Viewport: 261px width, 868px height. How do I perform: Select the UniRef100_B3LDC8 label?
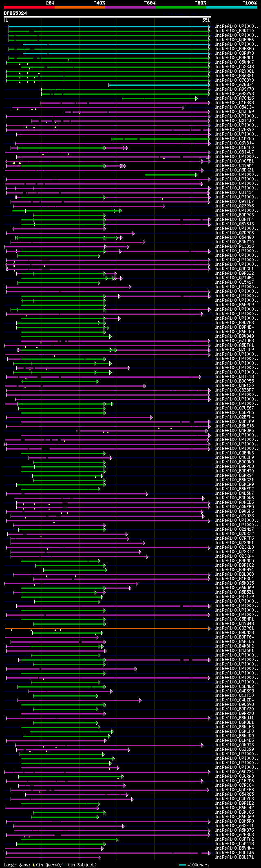234,574
